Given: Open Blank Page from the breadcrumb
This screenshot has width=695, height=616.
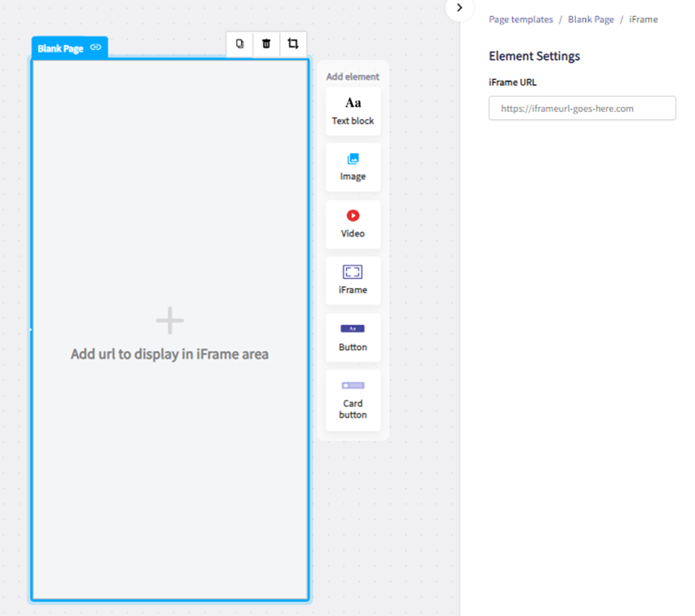Looking at the screenshot, I should point(591,19).
